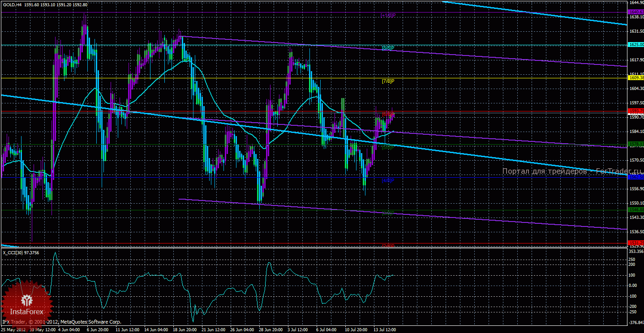This screenshot has height=333, width=644.
Task: Click the 13 Jul 12:00 time axis label
Action: tap(385, 330)
